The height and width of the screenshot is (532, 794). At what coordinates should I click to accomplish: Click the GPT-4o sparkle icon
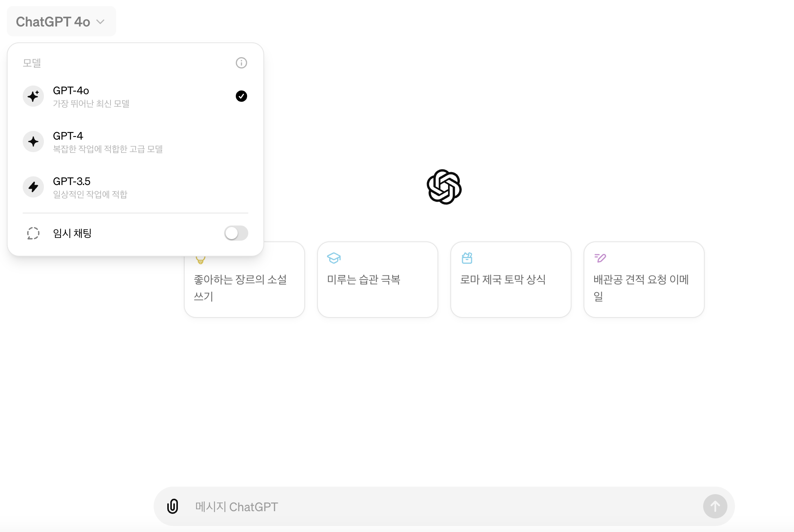coord(33,96)
